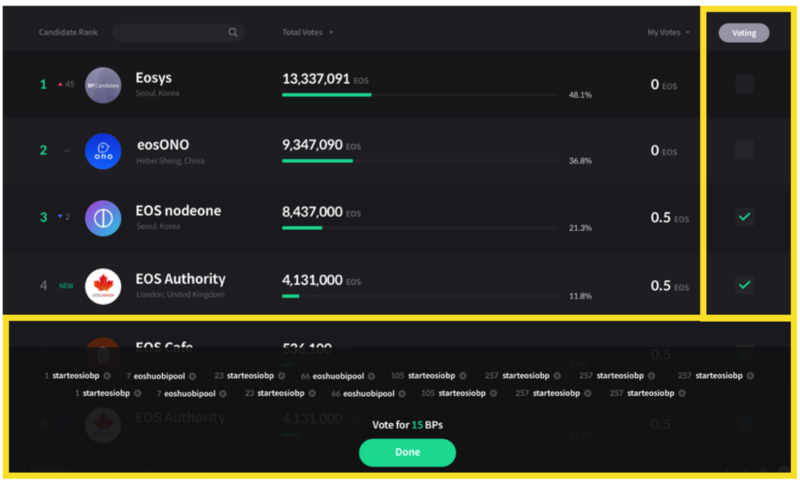Click the green Done button
This screenshot has width=800, height=483.
click(407, 452)
